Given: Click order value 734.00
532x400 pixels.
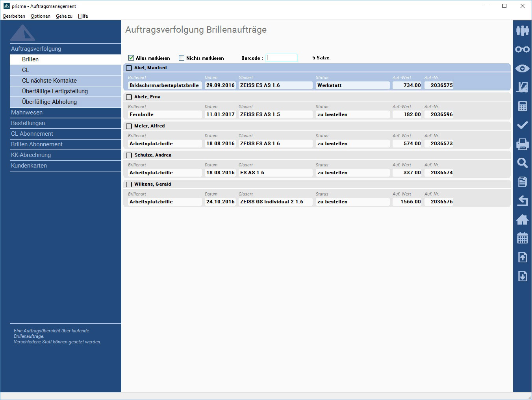Looking at the screenshot, I should 407,85.
